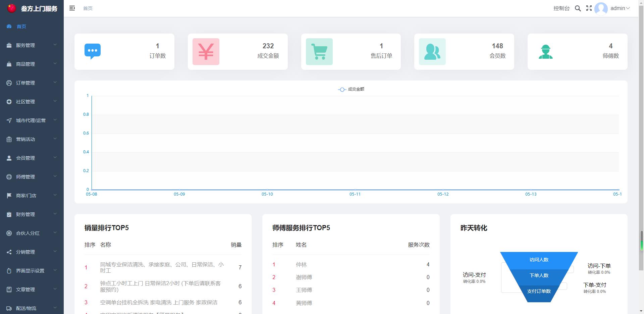Click the bag icon for 商品管理
The image size is (644, 314).
(9, 64)
